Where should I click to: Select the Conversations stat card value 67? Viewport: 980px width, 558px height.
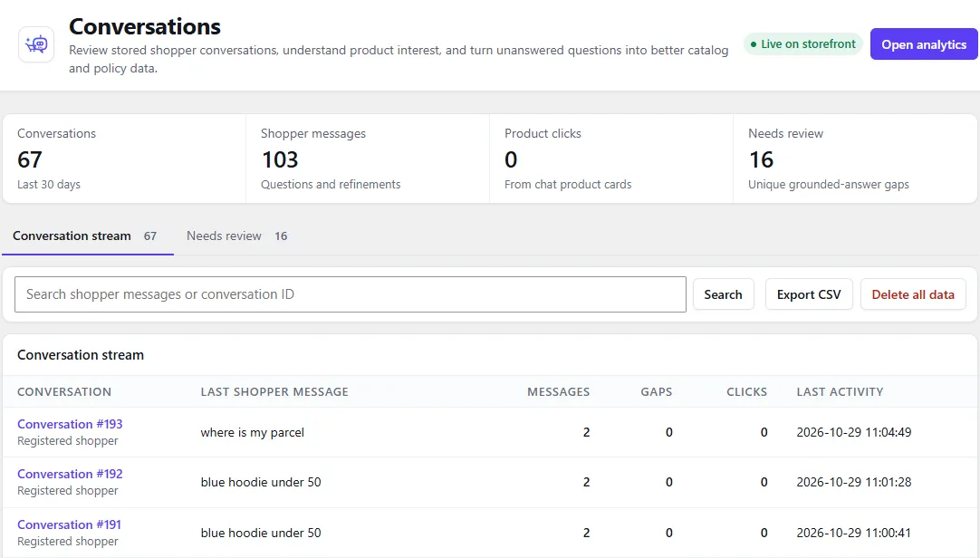click(30, 159)
